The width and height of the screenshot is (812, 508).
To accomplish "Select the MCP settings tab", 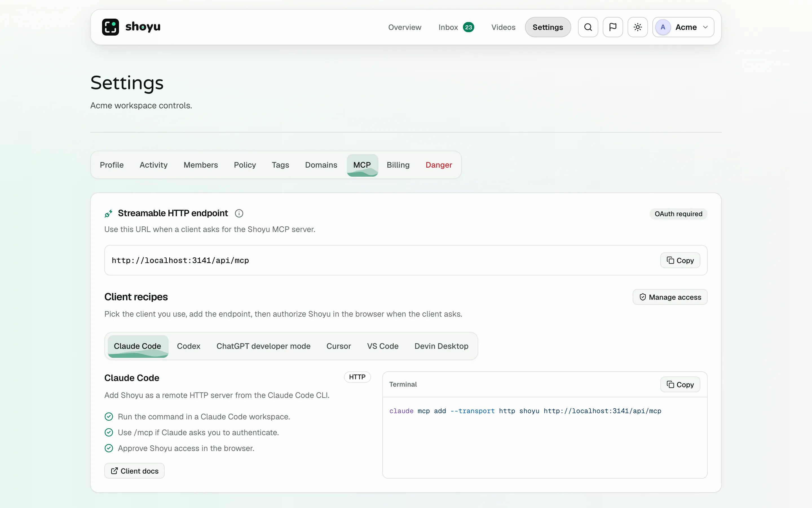I will tap(362, 165).
